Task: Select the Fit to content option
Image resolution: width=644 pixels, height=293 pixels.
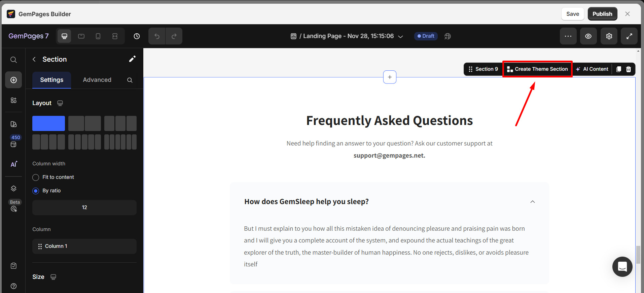Action: (x=36, y=177)
